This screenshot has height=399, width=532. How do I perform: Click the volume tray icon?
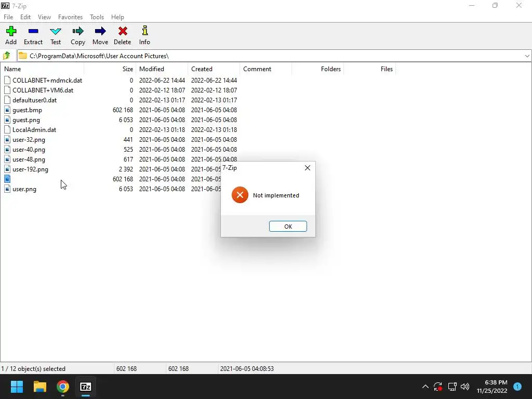coord(465,387)
